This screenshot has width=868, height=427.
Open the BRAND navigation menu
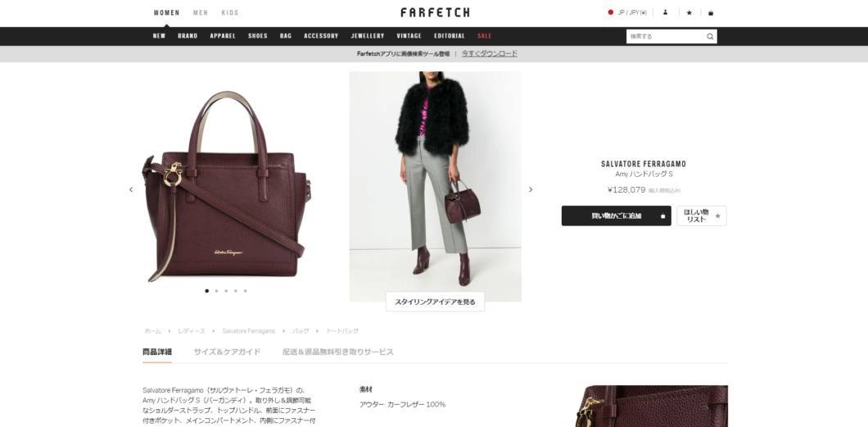tap(188, 36)
